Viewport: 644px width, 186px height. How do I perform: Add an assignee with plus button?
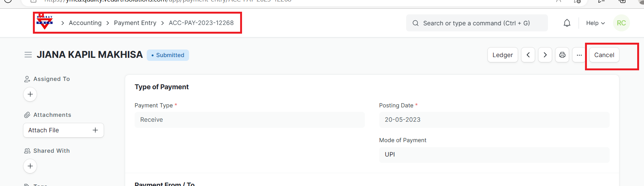coord(30,94)
